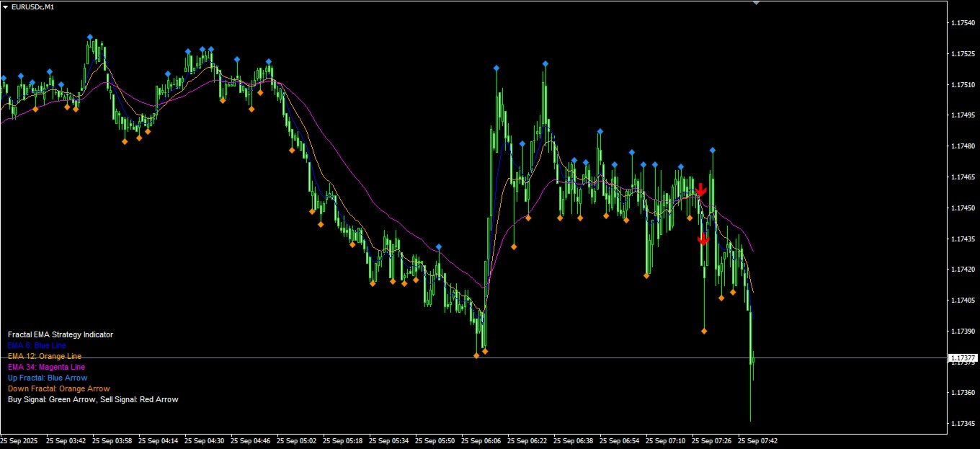
Task: Click the gray chart shift marker at the top
Action: 755,3
